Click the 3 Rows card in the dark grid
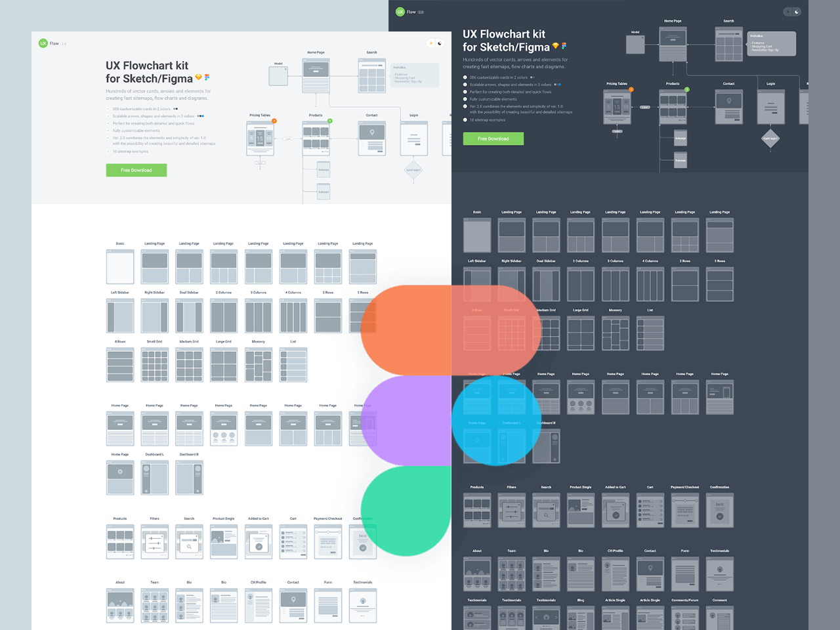This screenshot has height=630, width=840. point(720,285)
